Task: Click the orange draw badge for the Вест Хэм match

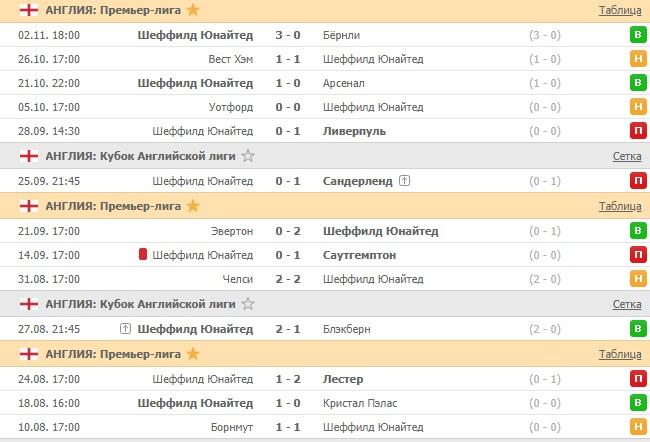Action: coord(637,59)
